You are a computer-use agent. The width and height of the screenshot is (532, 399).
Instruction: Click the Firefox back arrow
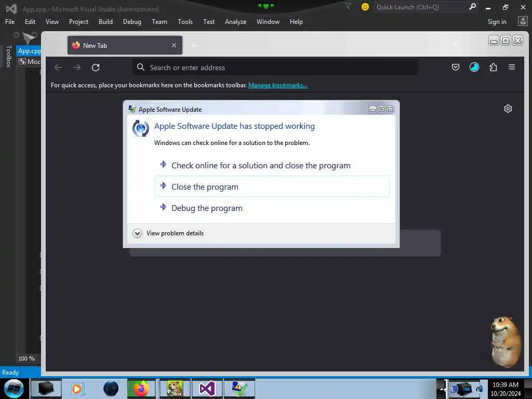pyautogui.click(x=58, y=68)
